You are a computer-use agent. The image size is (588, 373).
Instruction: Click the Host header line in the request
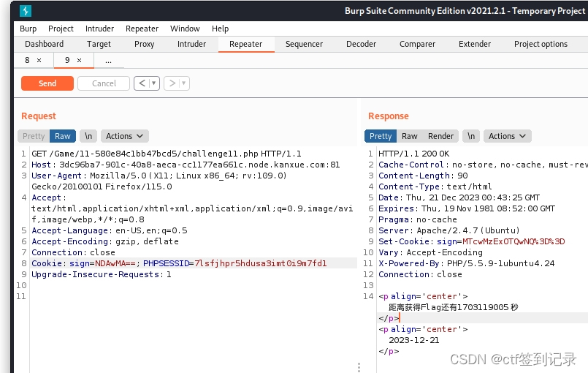click(x=186, y=165)
